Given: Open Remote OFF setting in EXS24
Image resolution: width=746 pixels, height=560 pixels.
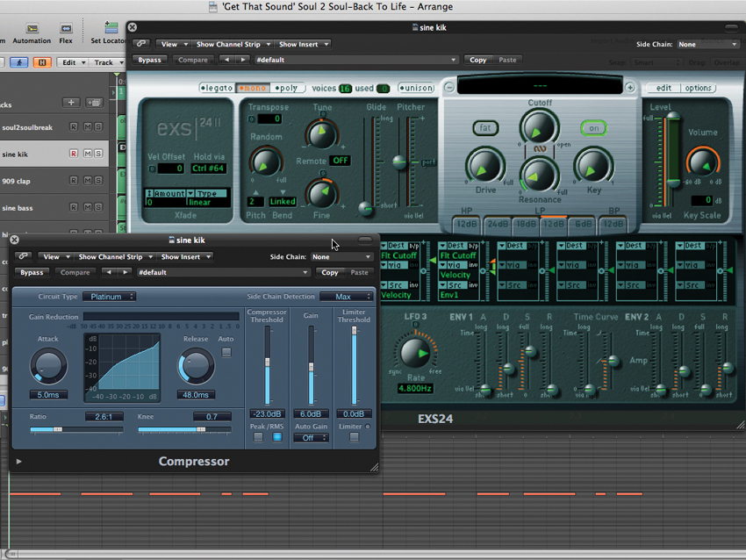Looking at the screenshot, I should pos(341,161).
